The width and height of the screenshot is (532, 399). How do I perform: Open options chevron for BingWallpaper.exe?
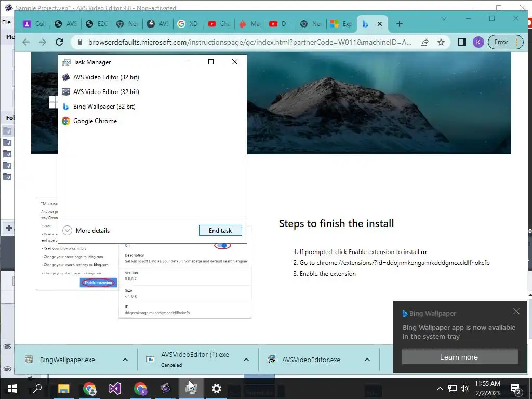click(x=125, y=360)
